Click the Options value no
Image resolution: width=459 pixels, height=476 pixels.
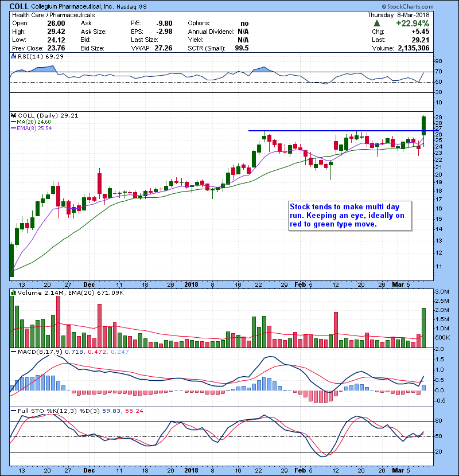point(244,24)
